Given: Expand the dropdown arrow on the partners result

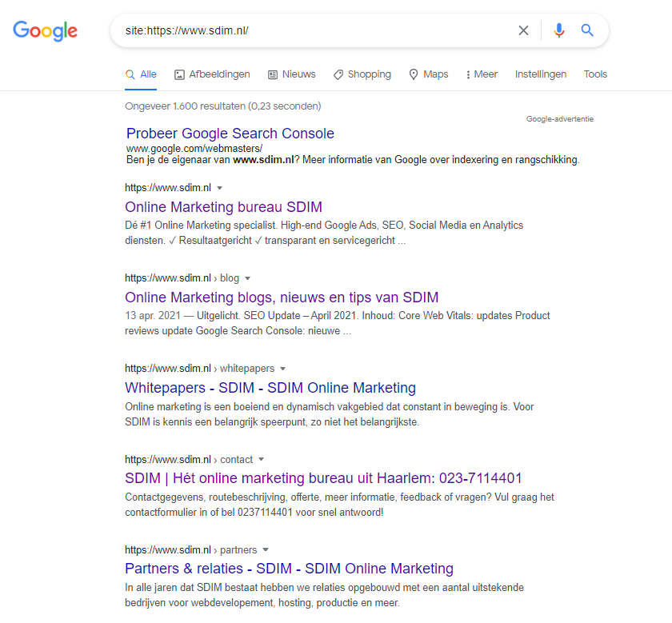Looking at the screenshot, I should 266,549.
